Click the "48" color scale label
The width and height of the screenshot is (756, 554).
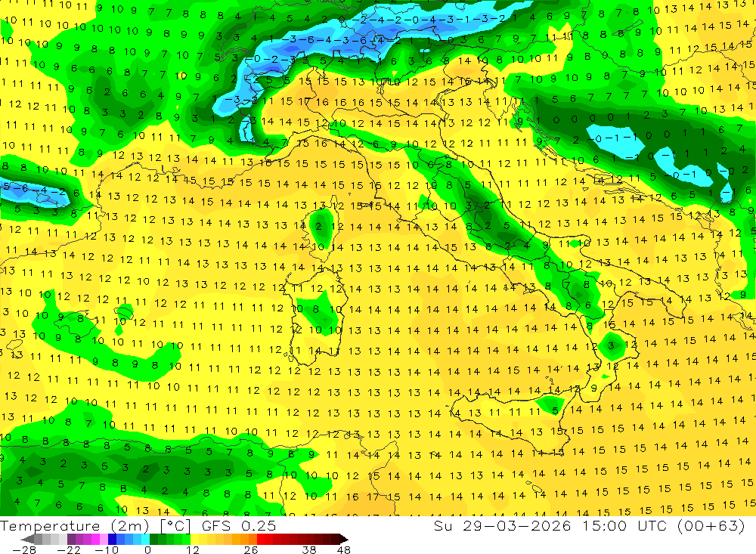[343, 549]
